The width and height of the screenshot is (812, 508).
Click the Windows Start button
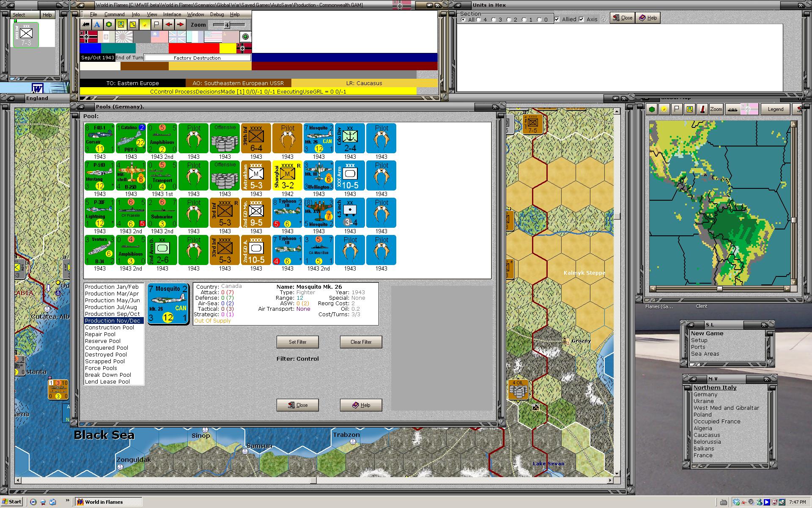click(12, 502)
